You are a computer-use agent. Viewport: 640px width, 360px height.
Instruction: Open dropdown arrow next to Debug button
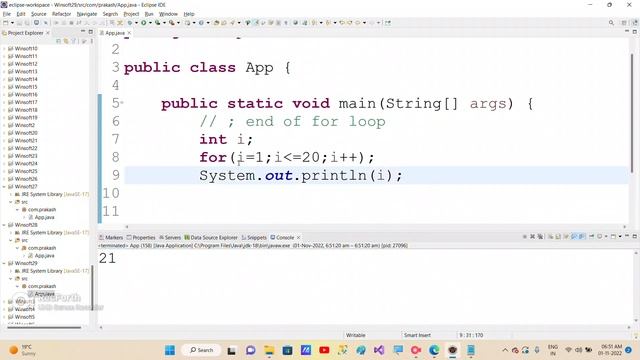136,23
